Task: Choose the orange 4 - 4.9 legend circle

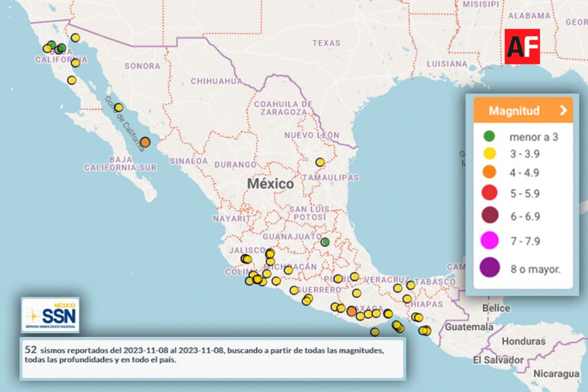Action: coord(488,173)
